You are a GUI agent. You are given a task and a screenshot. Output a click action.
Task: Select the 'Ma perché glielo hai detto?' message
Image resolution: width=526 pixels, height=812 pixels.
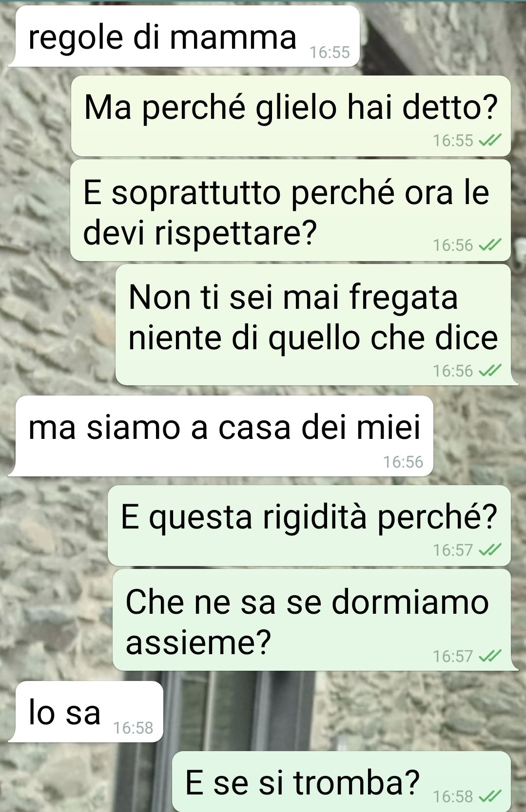pos(291,116)
